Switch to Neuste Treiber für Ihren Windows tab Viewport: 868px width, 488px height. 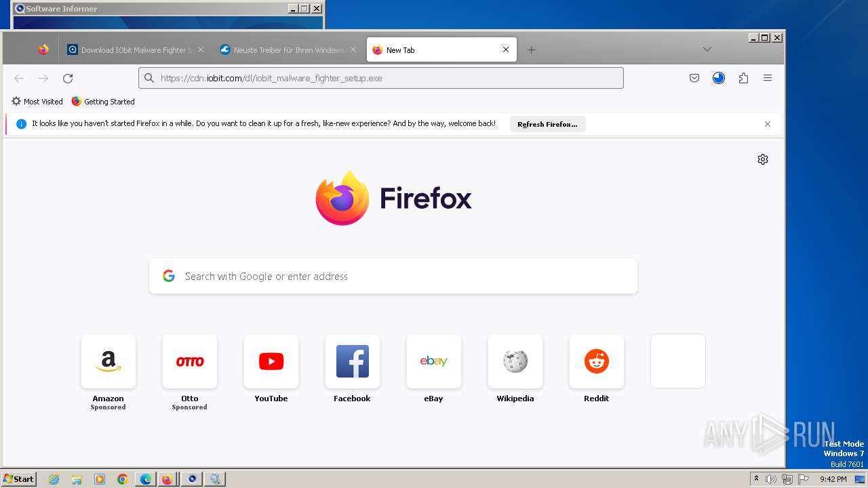[x=288, y=49]
